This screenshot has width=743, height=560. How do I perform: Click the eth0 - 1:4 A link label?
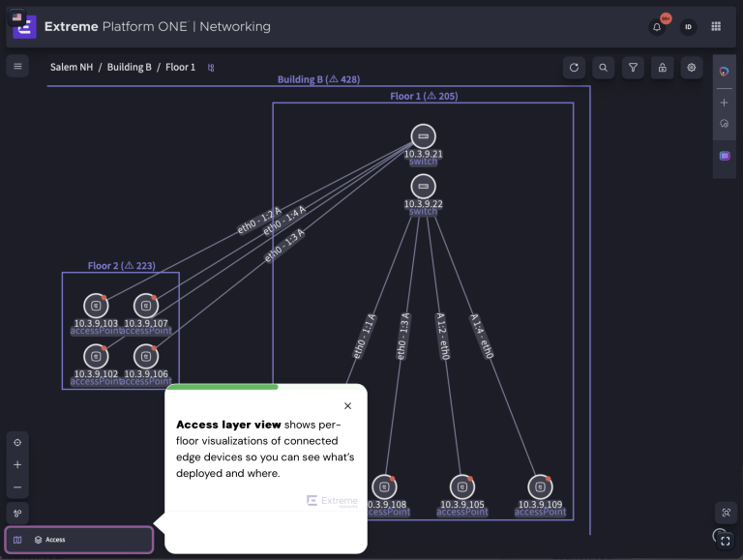284,221
